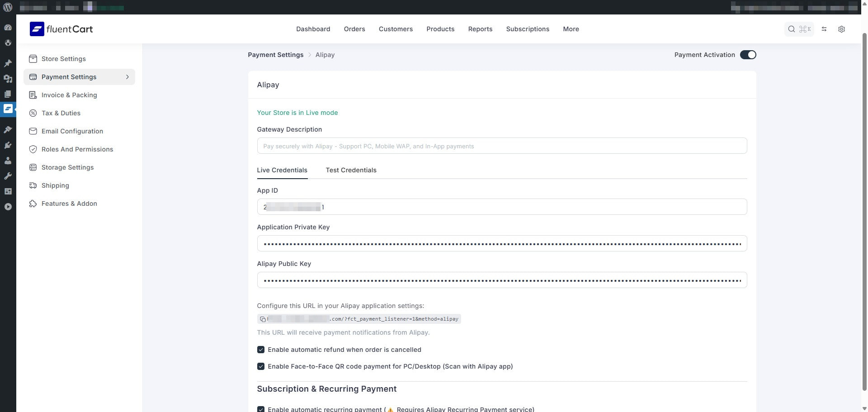Collapse the WordPress admin sidebar
The width and height of the screenshot is (868, 412).
tap(8, 207)
